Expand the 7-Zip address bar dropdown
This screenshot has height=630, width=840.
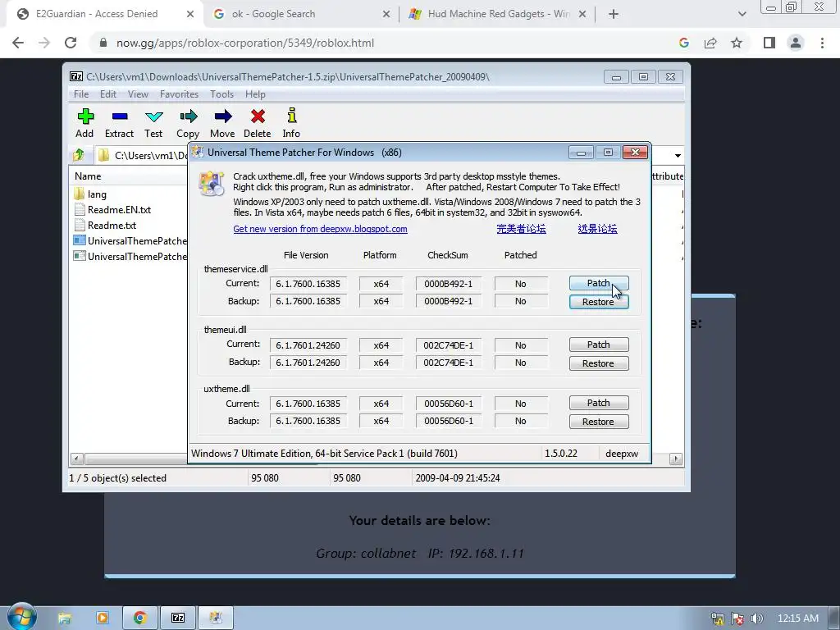[678, 155]
